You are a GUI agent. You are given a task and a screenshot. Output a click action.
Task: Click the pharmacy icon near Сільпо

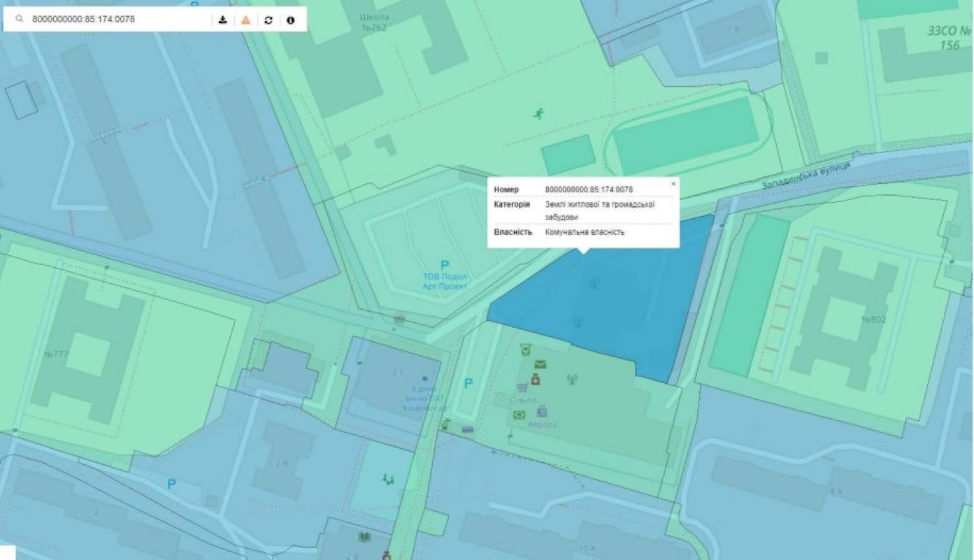click(x=536, y=380)
